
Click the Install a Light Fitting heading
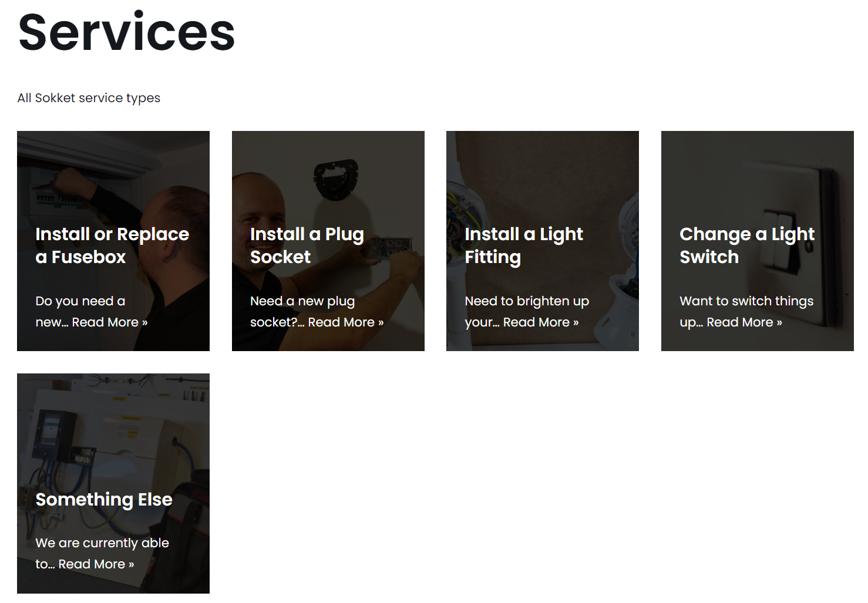(x=523, y=245)
